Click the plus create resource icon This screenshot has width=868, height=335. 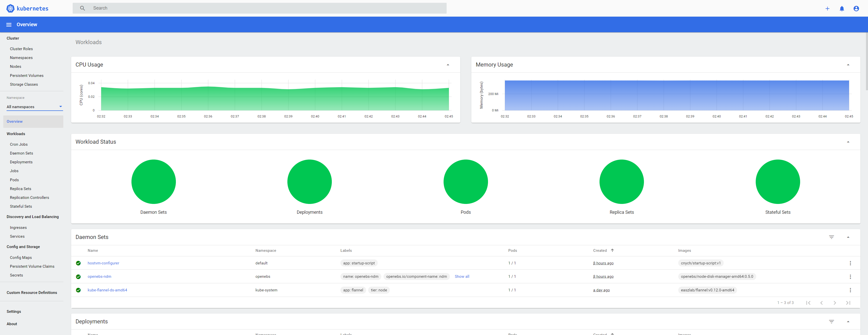pyautogui.click(x=827, y=8)
